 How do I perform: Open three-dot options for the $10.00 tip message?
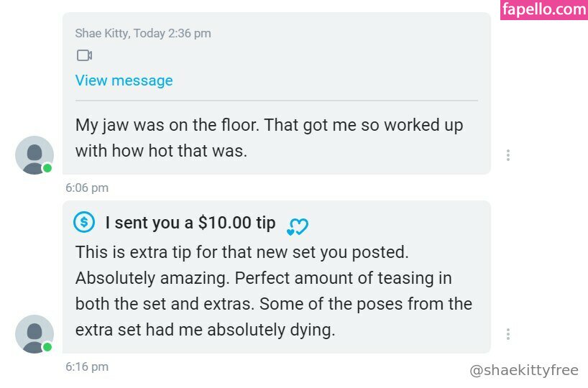508,334
